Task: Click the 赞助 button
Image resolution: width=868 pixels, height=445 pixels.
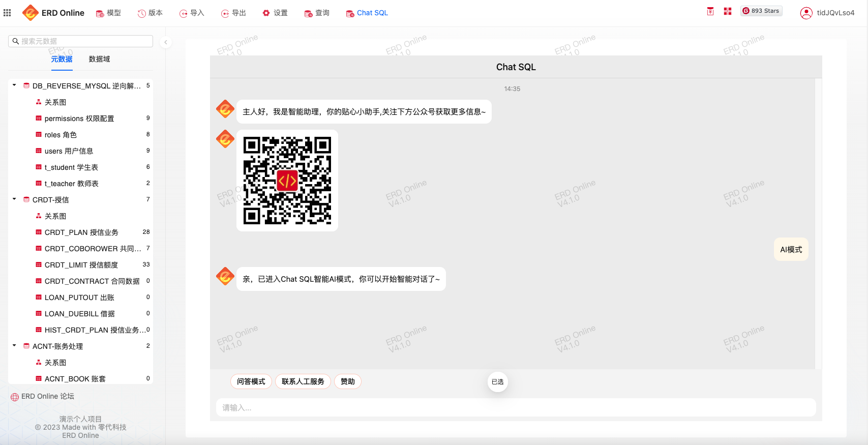Action: pos(348,381)
